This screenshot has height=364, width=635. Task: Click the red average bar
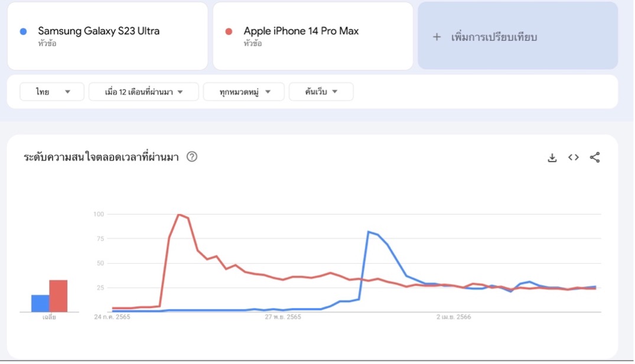58,296
